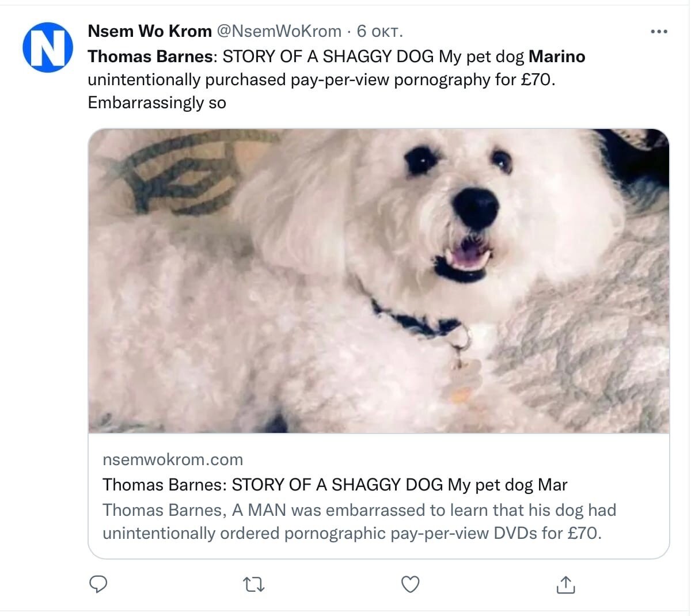Open the white dog photo preview

click(379, 280)
